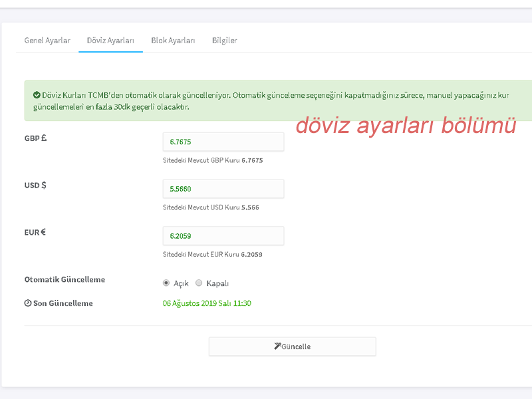Open the Genel Ayarlar tab
The width and height of the screenshot is (532, 399).
47,41
